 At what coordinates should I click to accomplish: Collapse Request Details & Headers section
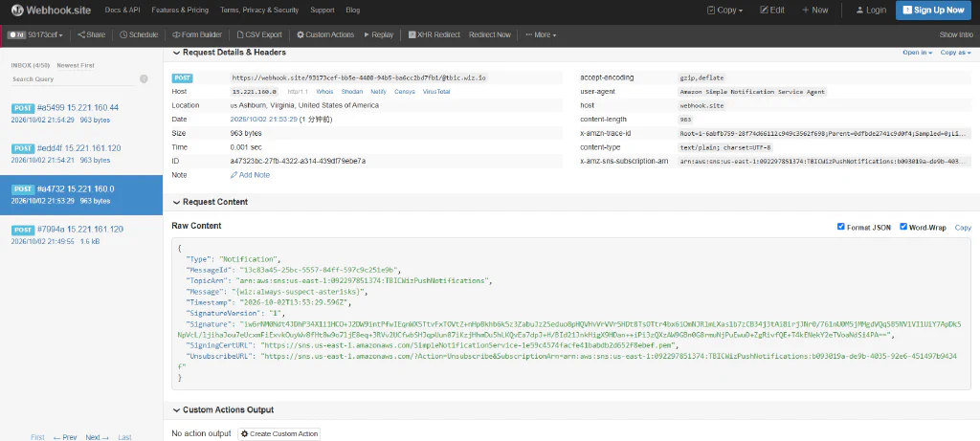point(230,53)
